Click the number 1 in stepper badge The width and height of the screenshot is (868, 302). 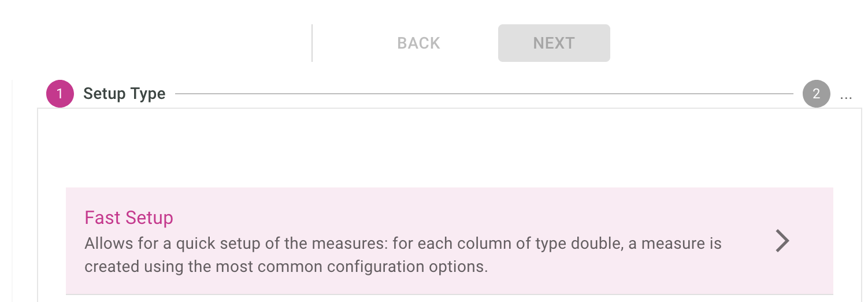60,94
